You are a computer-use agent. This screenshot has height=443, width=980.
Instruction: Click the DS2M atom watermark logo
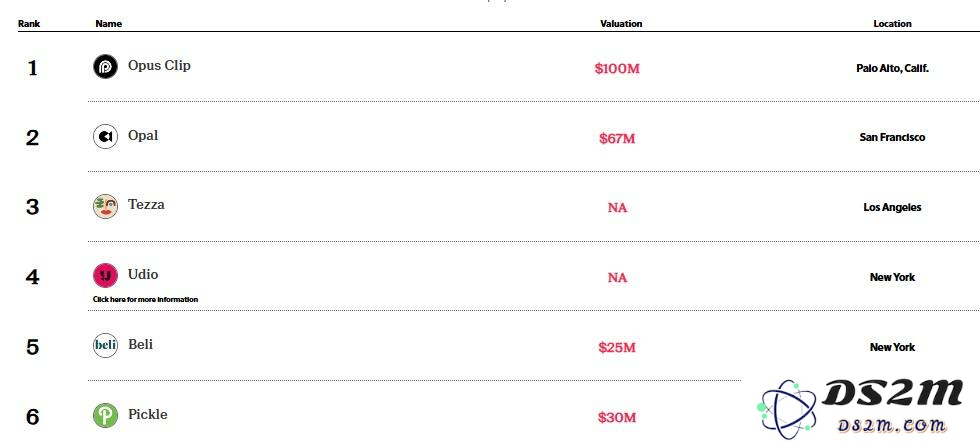(786, 407)
